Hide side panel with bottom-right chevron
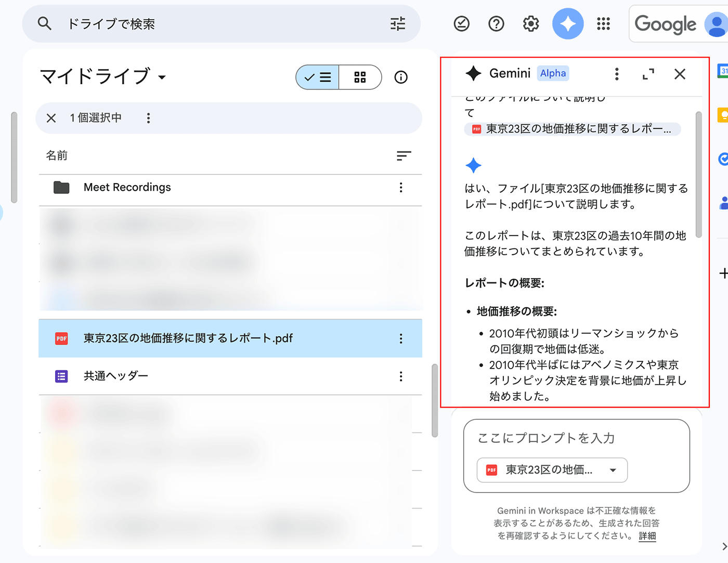Screen dimensions: 728x563 tap(724, 546)
